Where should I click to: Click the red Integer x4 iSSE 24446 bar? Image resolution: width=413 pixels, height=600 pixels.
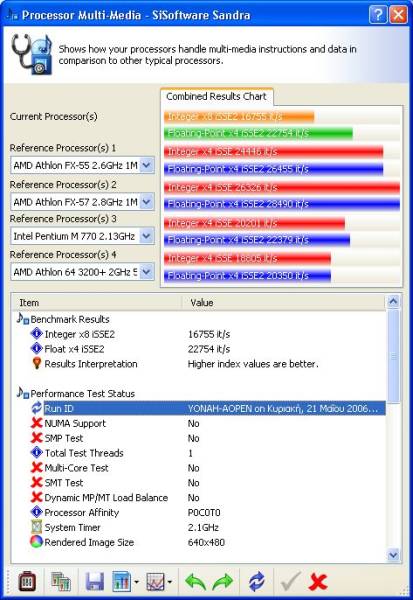tap(273, 152)
